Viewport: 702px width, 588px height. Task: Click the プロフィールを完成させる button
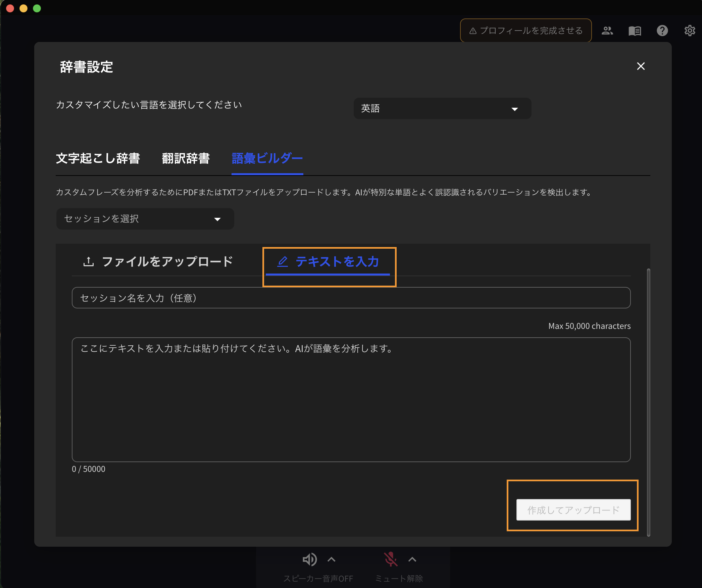click(525, 30)
